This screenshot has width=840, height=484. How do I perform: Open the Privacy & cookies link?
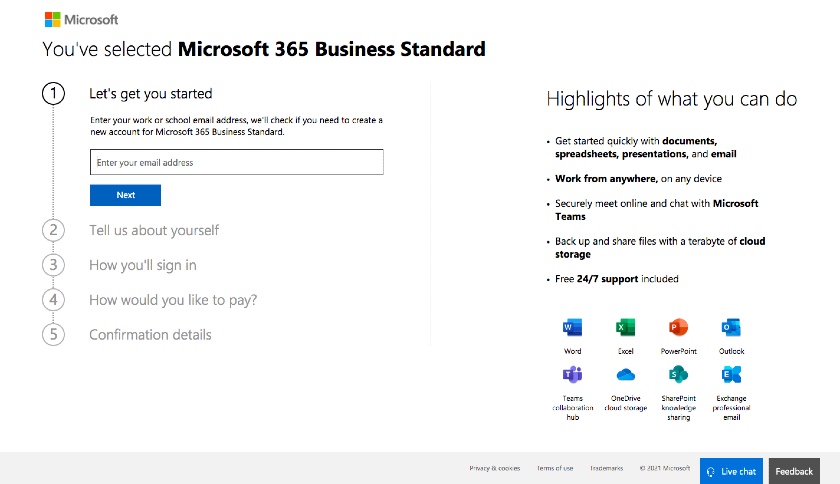point(494,468)
